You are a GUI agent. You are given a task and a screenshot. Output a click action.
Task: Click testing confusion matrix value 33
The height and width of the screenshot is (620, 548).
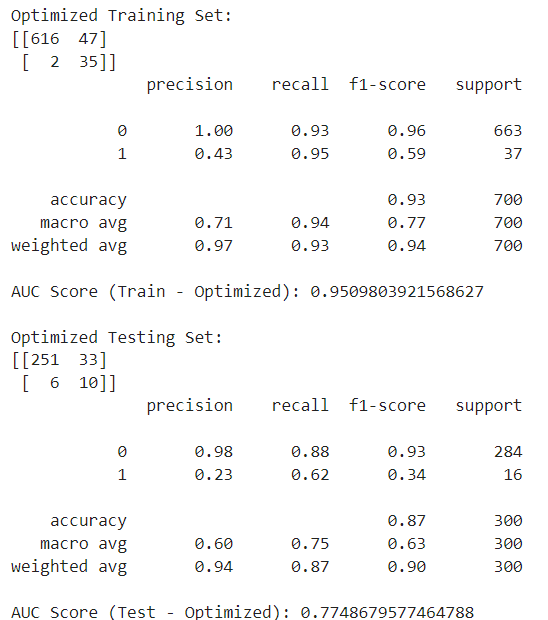[x=88, y=360]
